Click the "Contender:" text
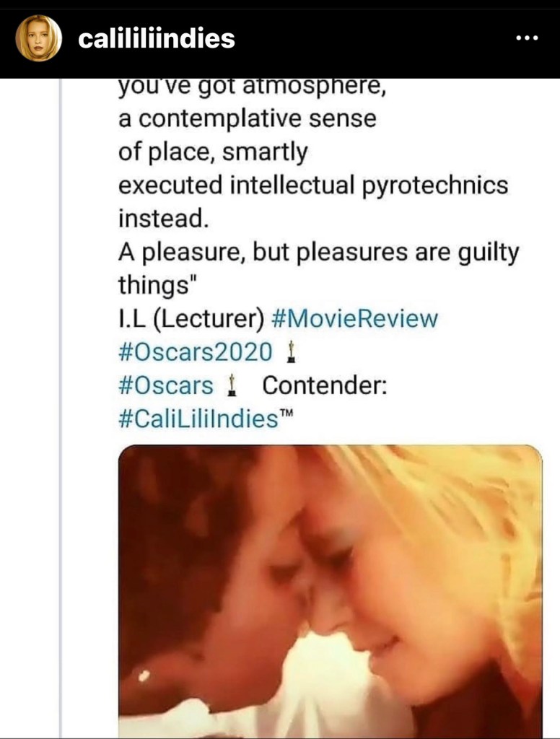560x739 pixels. pyautogui.click(x=325, y=385)
